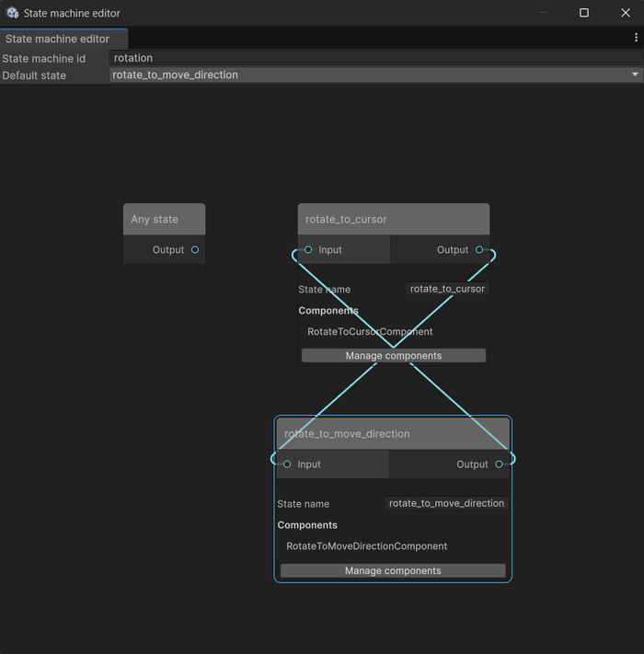The height and width of the screenshot is (654, 644).
Task: Open the Default state dropdown
Action: [368, 75]
